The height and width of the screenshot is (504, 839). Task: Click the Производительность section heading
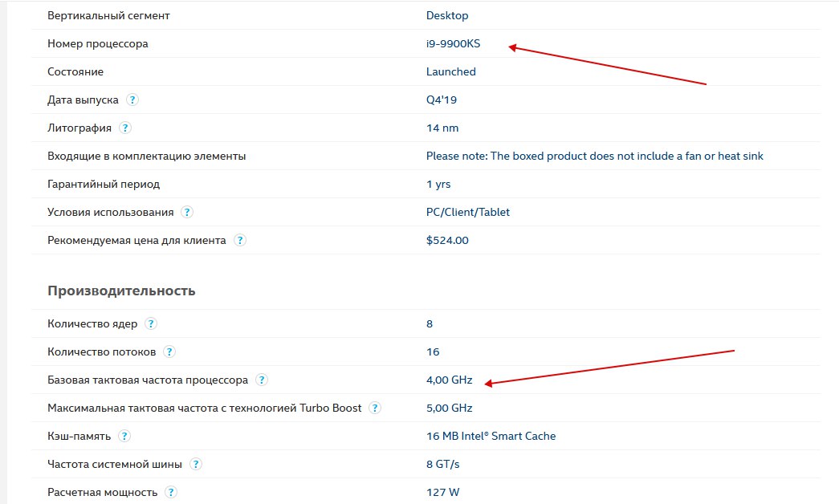pos(121,291)
